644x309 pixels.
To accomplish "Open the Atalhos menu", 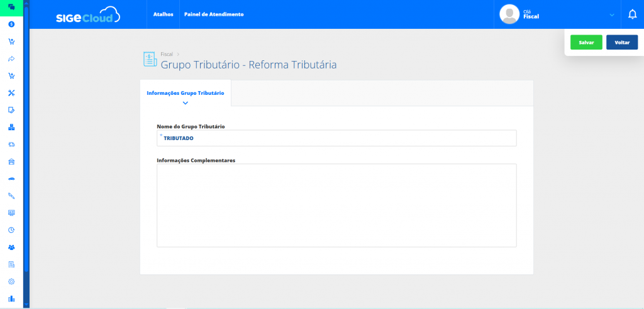I will pyautogui.click(x=163, y=14).
